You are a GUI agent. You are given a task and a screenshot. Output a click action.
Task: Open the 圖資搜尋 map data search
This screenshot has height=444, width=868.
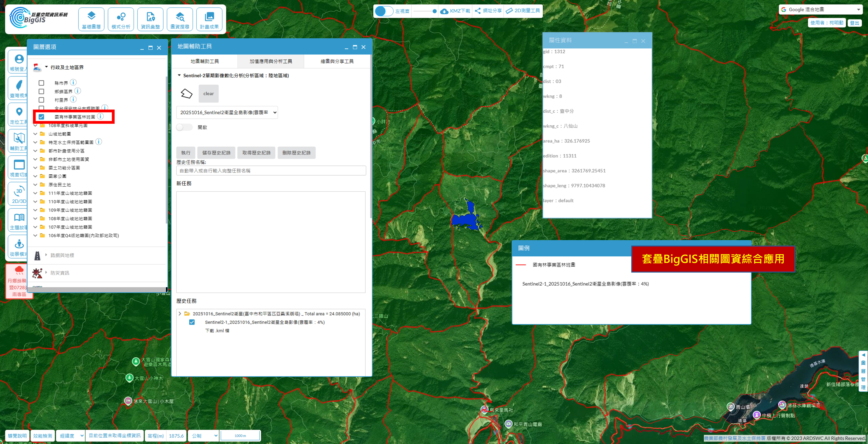pos(180,19)
